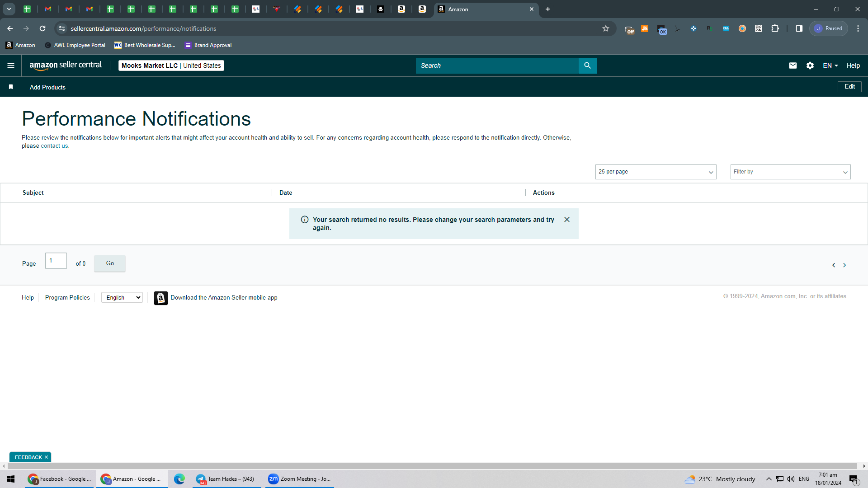The width and height of the screenshot is (868, 488).
Task: Open the AWL Employee Portal bookmark
Action: coord(75,45)
